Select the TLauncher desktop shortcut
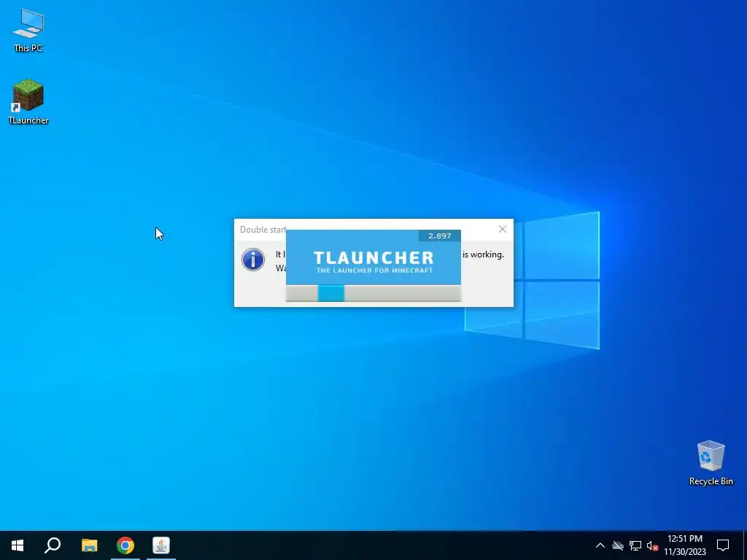This screenshot has width=747, height=560. tap(28, 102)
